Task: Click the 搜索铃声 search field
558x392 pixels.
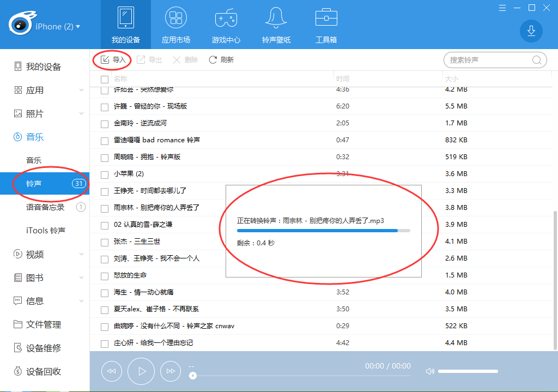Action: coord(488,60)
